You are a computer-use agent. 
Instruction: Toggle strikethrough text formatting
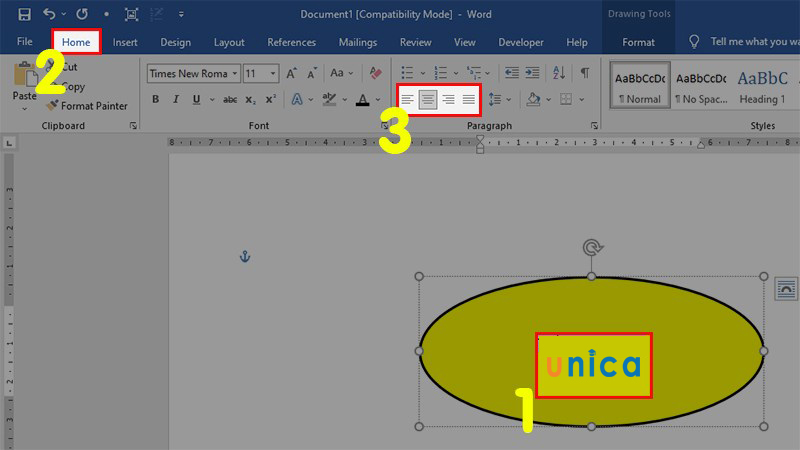pos(230,99)
